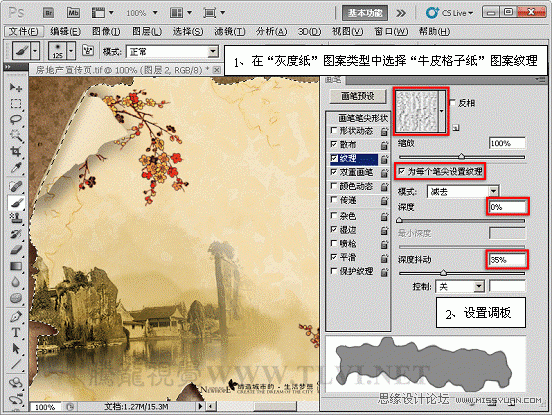
Task: Select the 3D Rotate tool
Action: tap(15, 383)
